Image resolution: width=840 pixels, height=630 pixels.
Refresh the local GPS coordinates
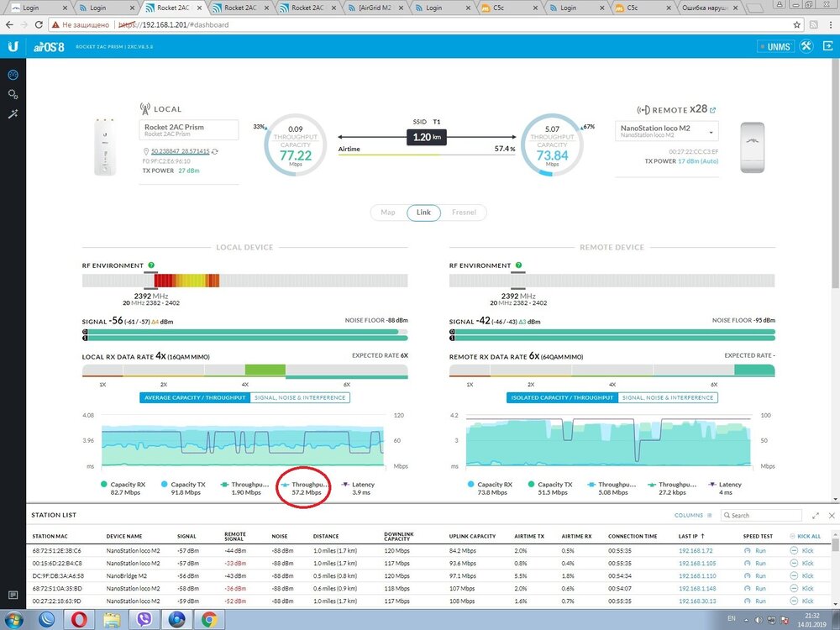[x=215, y=151]
